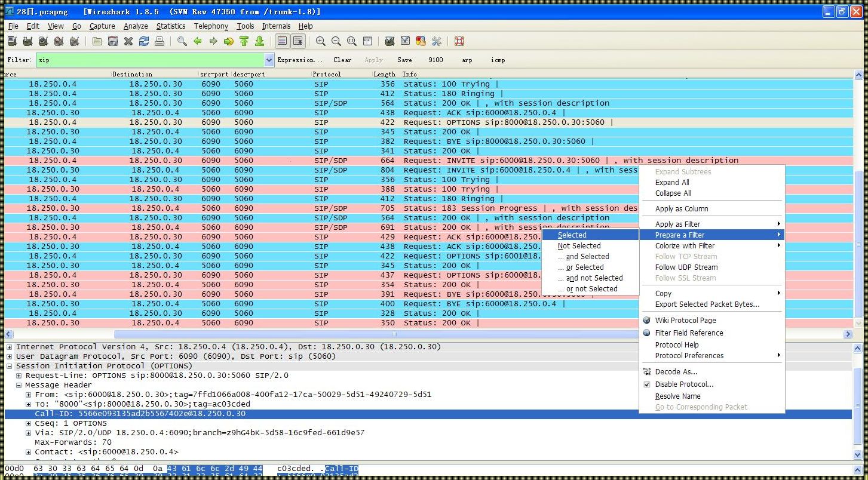
Task: Jump to last packet icon
Action: (x=260, y=41)
